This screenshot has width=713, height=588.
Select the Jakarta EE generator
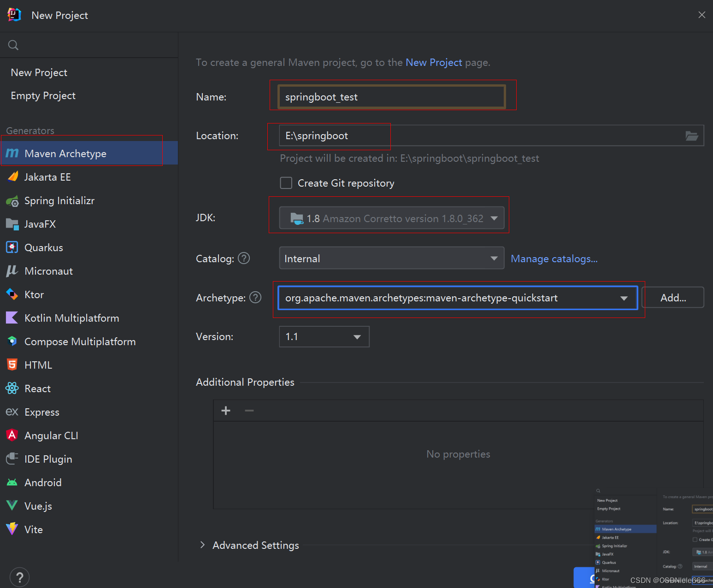pyautogui.click(x=47, y=176)
